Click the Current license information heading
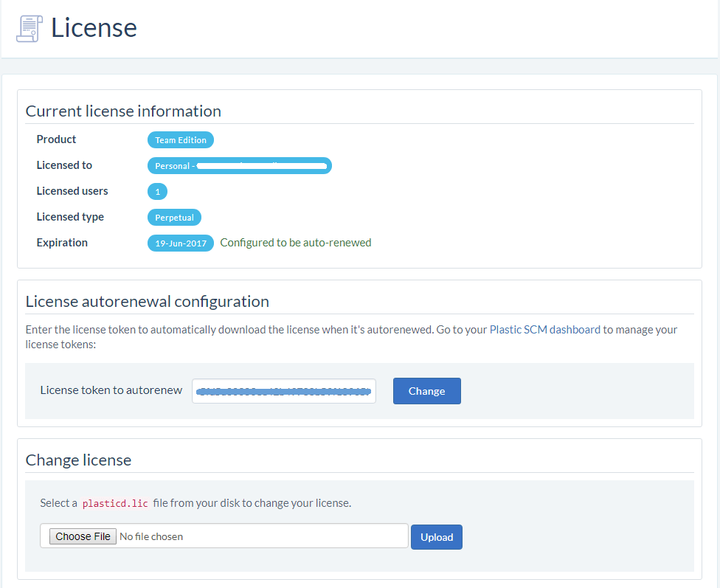This screenshot has width=720, height=588. [x=123, y=111]
